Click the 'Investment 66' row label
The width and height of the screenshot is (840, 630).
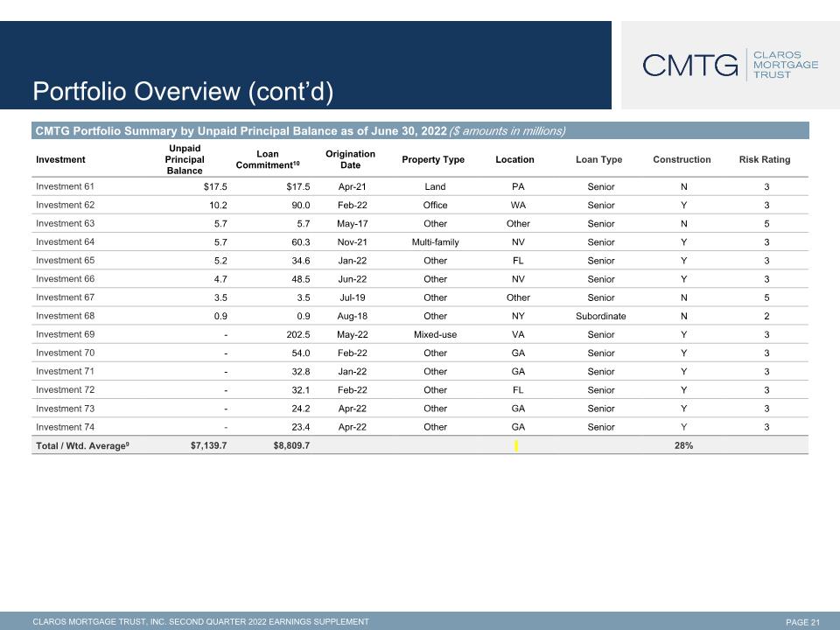pyautogui.click(x=65, y=279)
